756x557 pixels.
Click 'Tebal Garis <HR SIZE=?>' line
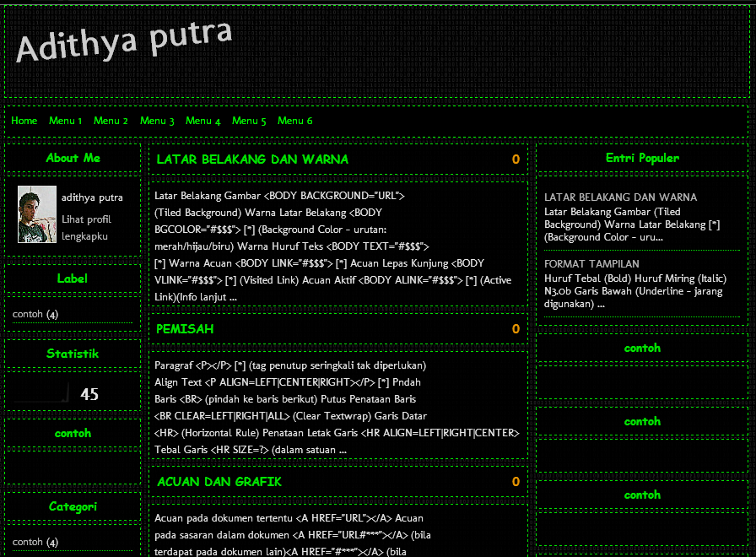[x=212, y=450]
